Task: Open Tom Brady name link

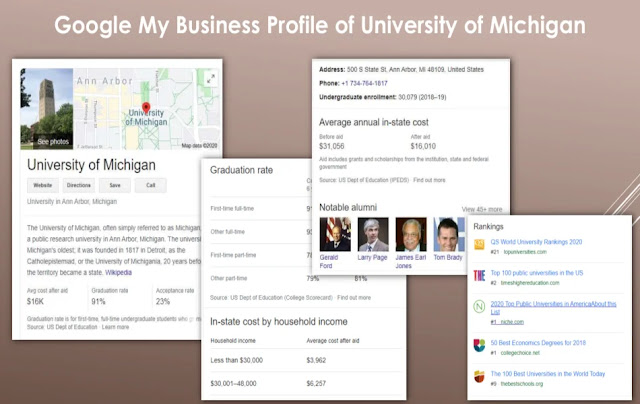Action: [x=448, y=257]
